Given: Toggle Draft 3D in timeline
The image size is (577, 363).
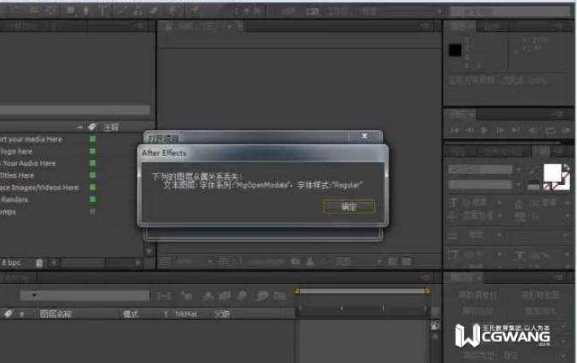Looking at the screenshot, I should pyautogui.click(x=187, y=295).
